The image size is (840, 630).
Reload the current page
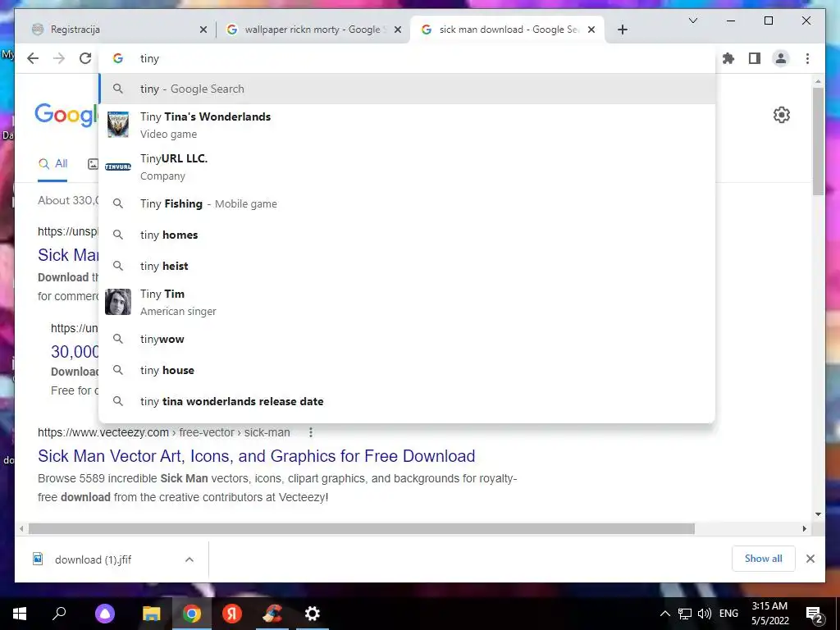(85, 58)
